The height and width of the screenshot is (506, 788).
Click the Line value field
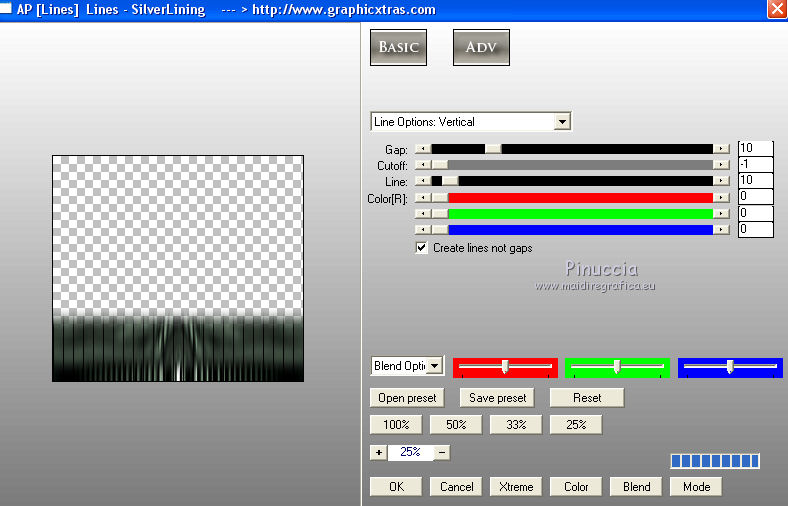[x=755, y=180]
